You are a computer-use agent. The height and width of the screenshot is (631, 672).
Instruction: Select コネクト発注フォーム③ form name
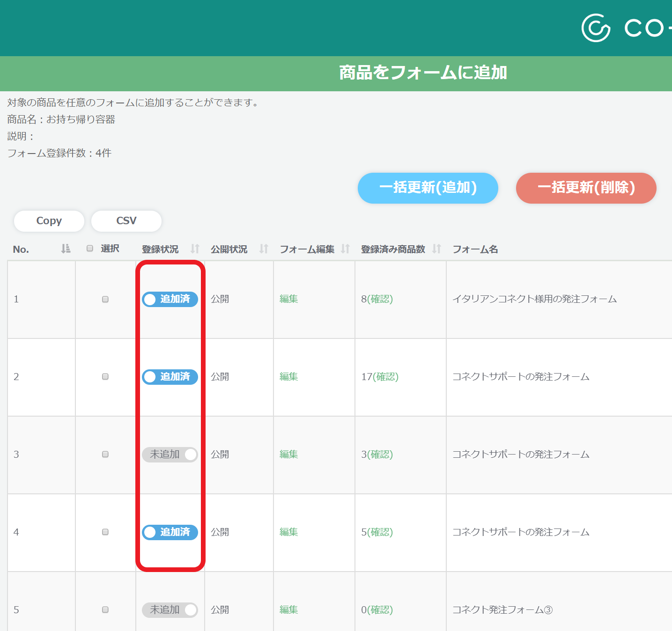(x=502, y=610)
